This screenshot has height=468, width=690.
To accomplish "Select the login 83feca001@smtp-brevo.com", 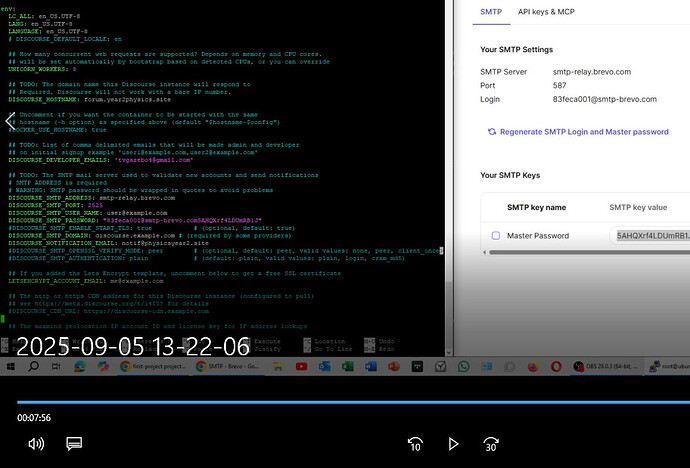I will [605, 99].
